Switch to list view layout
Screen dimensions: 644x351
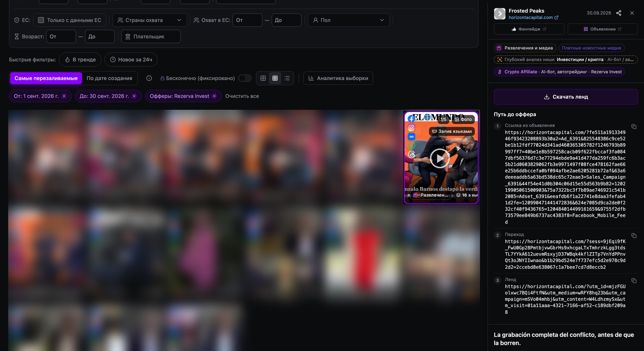pyautogui.click(x=287, y=78)
